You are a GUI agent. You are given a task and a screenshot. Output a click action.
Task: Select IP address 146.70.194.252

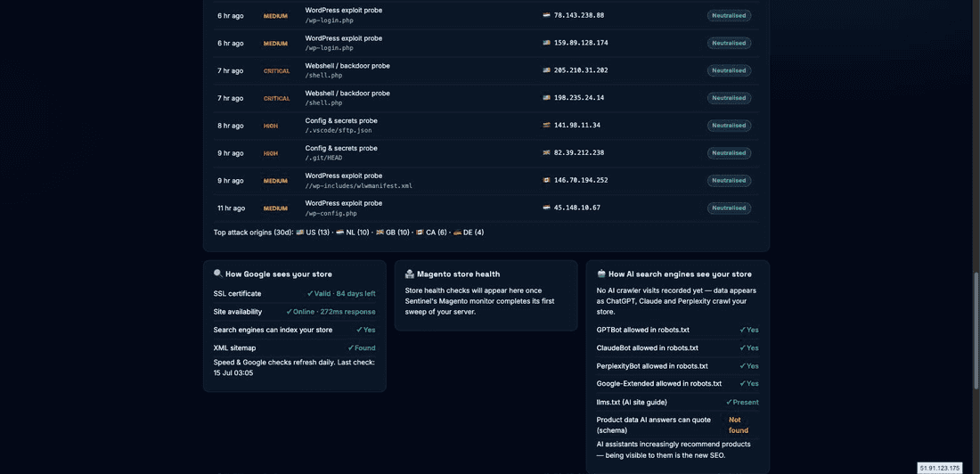[x=581, y=180]
